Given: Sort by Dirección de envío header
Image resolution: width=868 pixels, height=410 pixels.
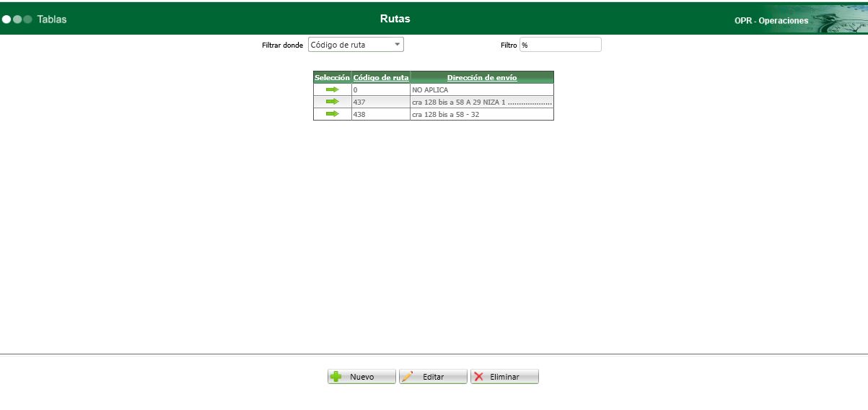Looking at the screenshot, I should coord(482,77).
